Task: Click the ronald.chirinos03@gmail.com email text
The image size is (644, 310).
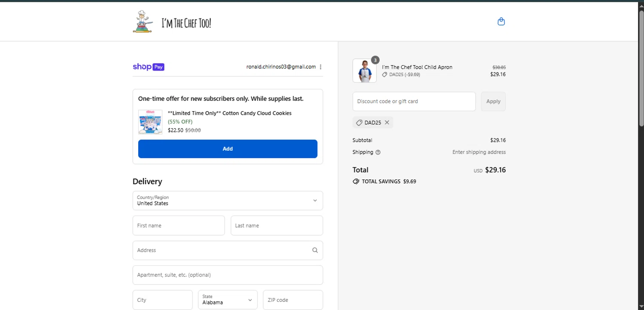Action: click(x=281, y=67)
